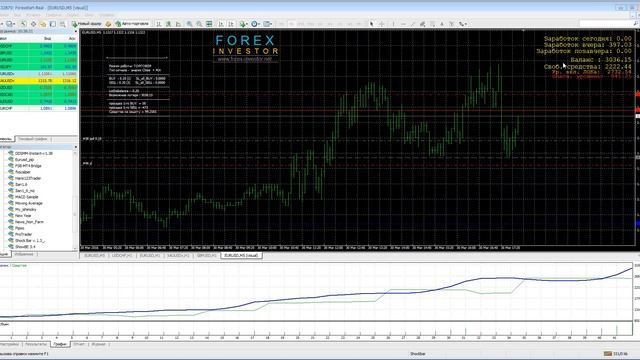Switch chart to bar chart icon
This screenshot has width=640, height=360.
click(159, 24)
